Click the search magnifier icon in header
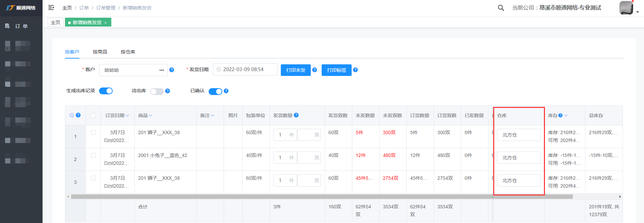Viewport: 644px width, 223px height. [x=501, y=8]
